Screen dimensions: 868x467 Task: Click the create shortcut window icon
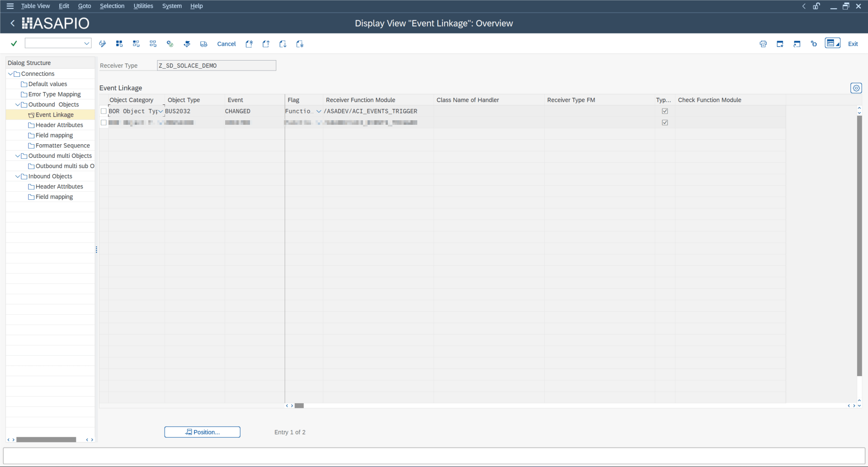click(797, 44)
